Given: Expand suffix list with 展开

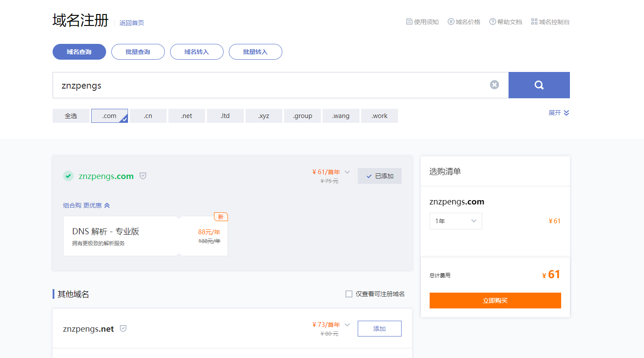Looking at the screenshot, I should 559,113.
